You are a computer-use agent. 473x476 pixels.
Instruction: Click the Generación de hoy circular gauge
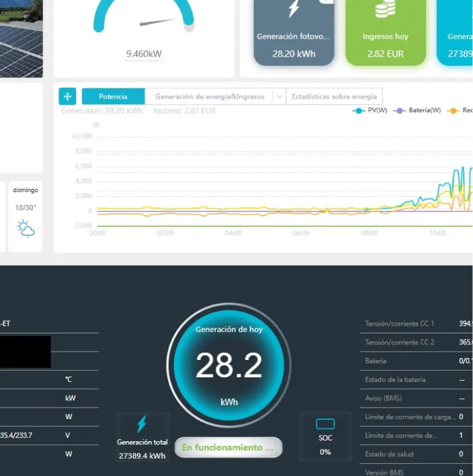[229, 365]
